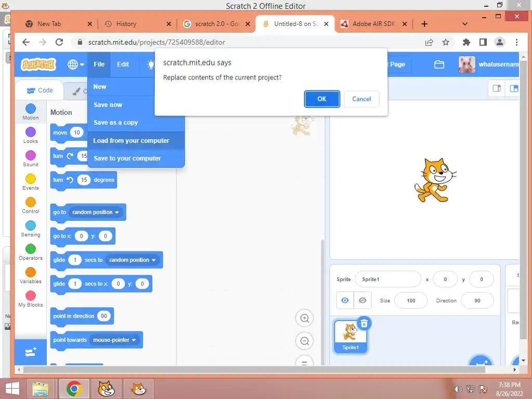Select Looks blocks category
The image size is (532, 399).
31,136
